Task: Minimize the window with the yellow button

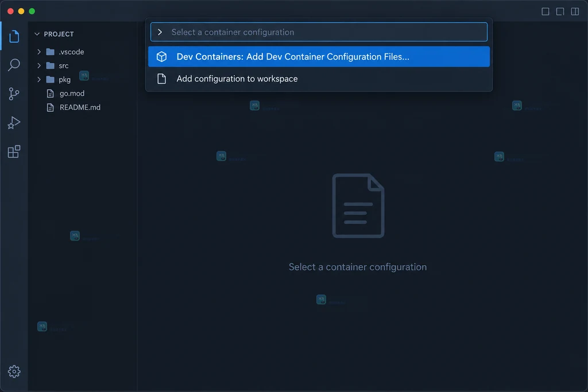Action: point(21,11)
